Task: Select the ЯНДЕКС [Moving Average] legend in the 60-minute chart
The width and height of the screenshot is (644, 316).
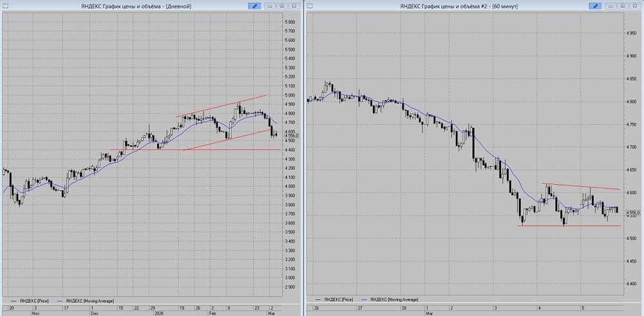Action: click(x=389, y=299)
